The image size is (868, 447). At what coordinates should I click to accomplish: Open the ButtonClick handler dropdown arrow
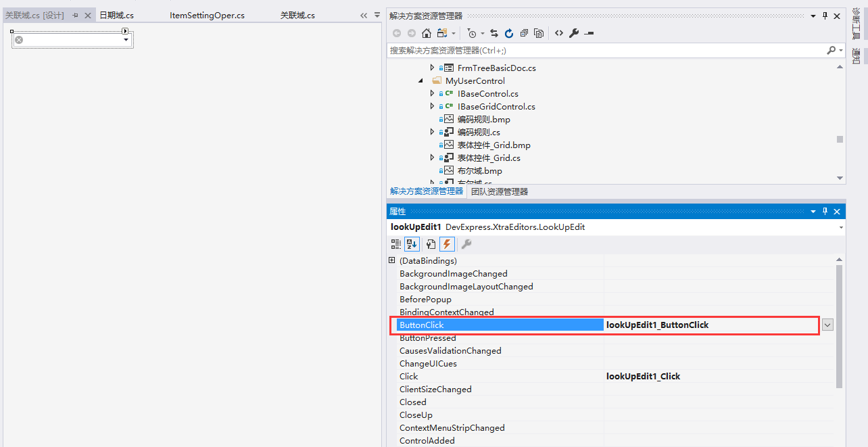827,325
